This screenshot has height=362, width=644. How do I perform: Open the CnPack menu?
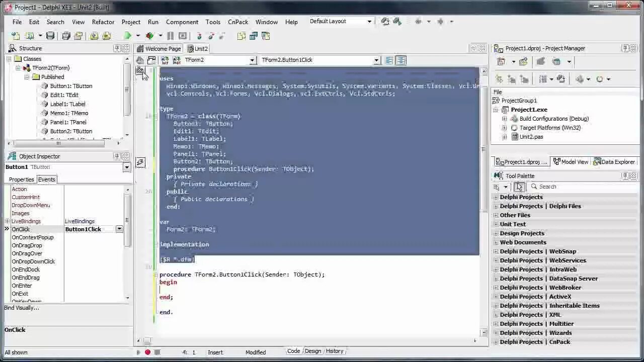tap(238, 22)
